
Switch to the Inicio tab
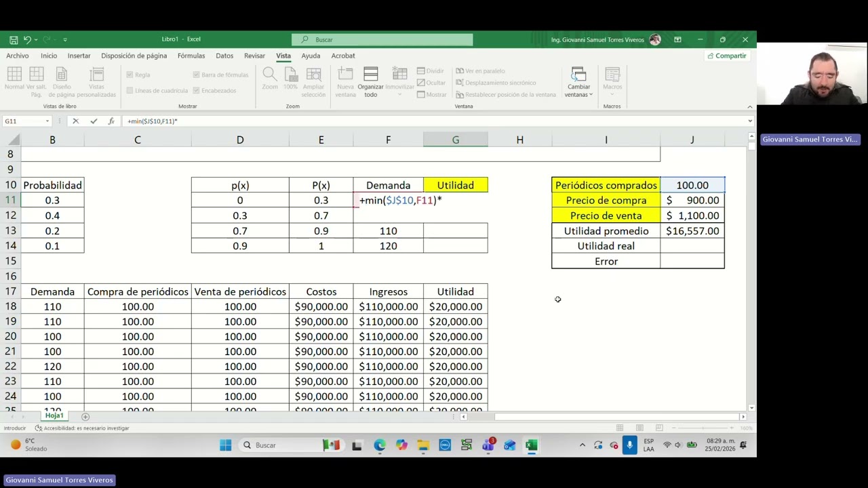click(x=49, y=56)
